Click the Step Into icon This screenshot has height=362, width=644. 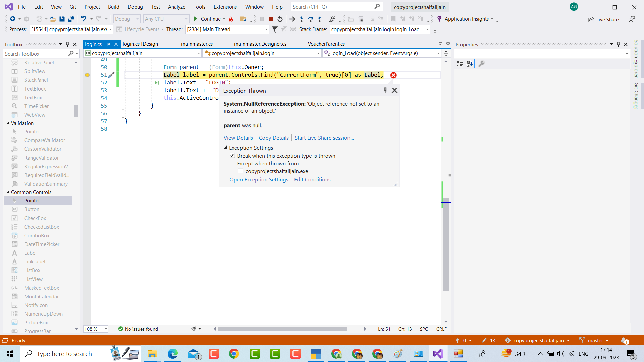(x=301, y=19)
